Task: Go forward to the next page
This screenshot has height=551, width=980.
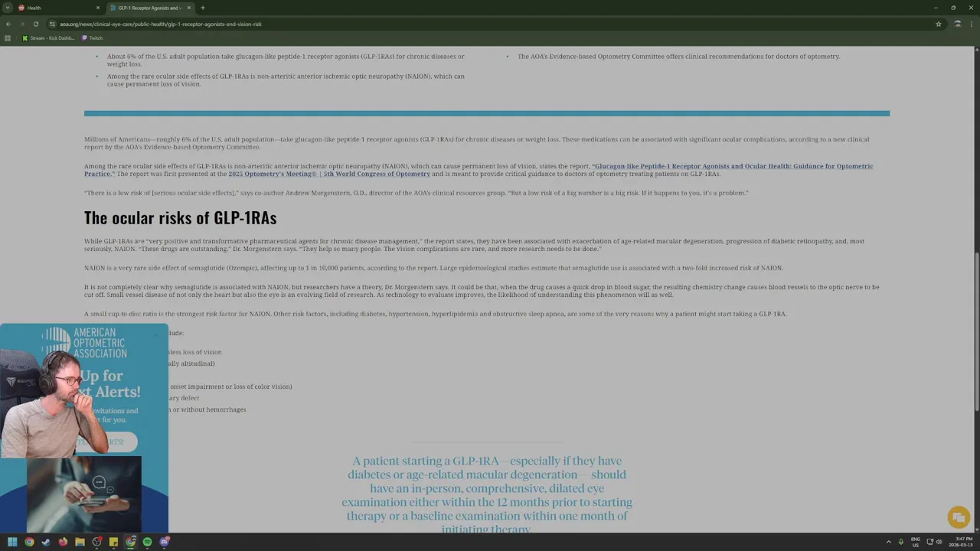Action: coord(21,24)
